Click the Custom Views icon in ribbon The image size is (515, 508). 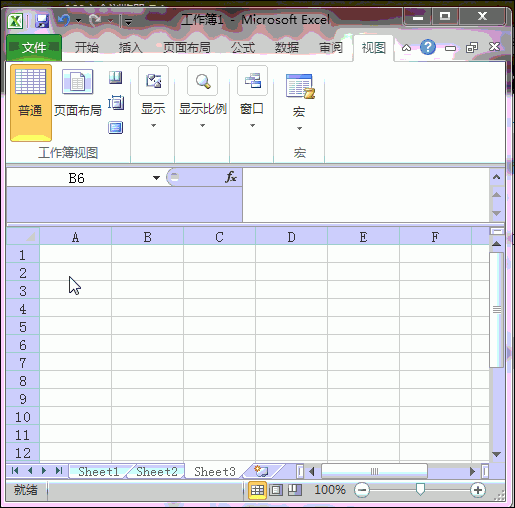(x=116, y=102)
